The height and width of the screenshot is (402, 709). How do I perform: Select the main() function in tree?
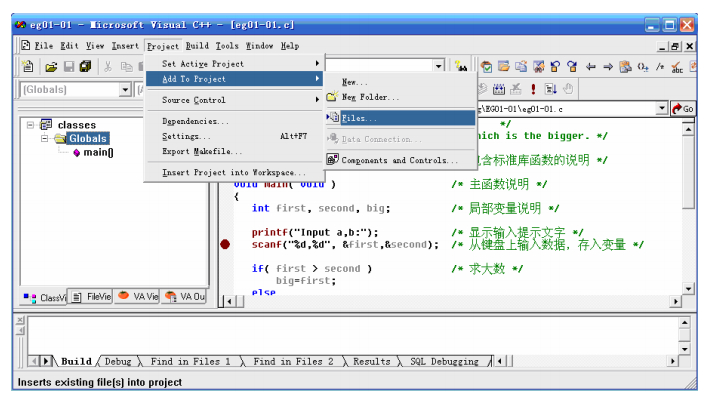(97, 153)
